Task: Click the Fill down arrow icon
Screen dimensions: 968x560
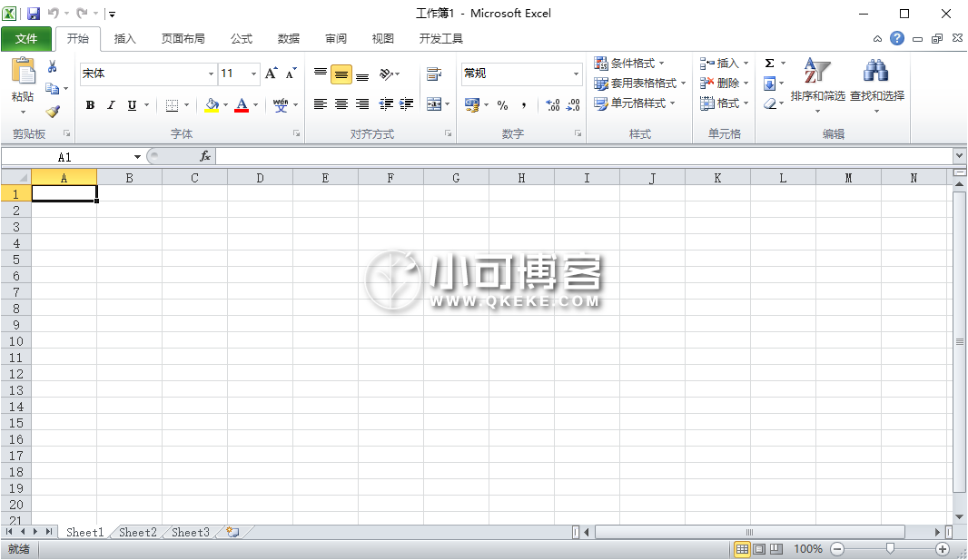Action: [770, 84]
